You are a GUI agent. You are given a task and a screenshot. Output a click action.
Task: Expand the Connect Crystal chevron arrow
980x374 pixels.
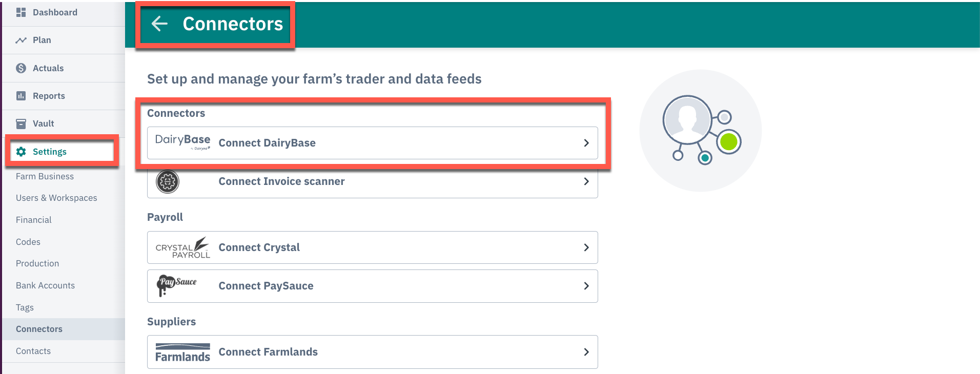[x=586, y=247]
